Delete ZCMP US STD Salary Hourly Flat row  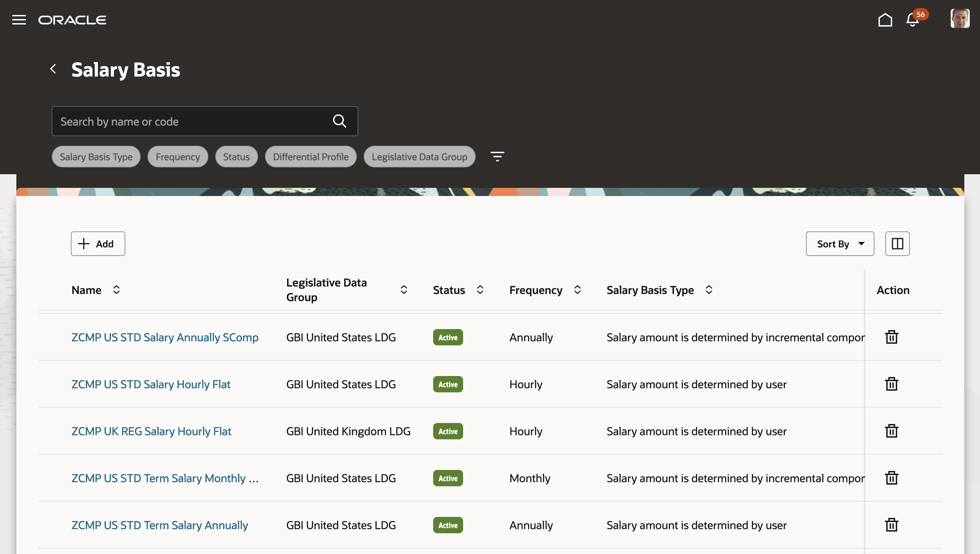click(891, 384)
